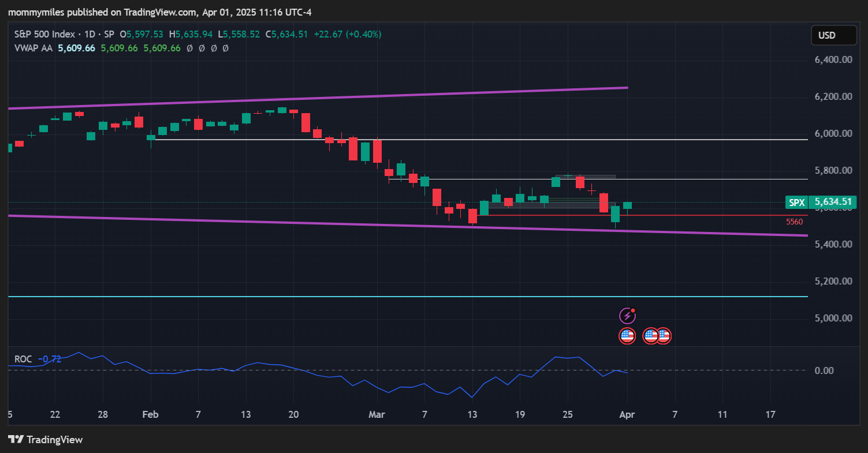
Task: Click the Apr label on the time axis
Action: pos(627,415)
